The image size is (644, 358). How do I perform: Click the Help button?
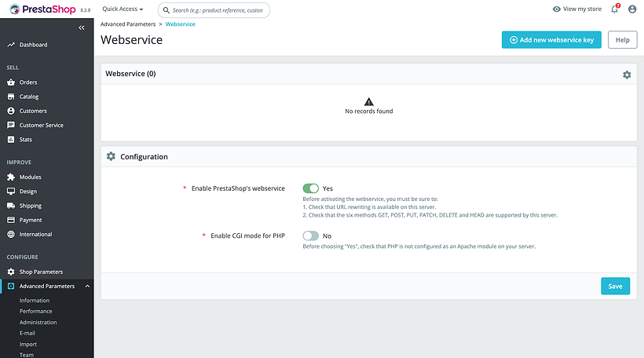(x=622, y=40)
